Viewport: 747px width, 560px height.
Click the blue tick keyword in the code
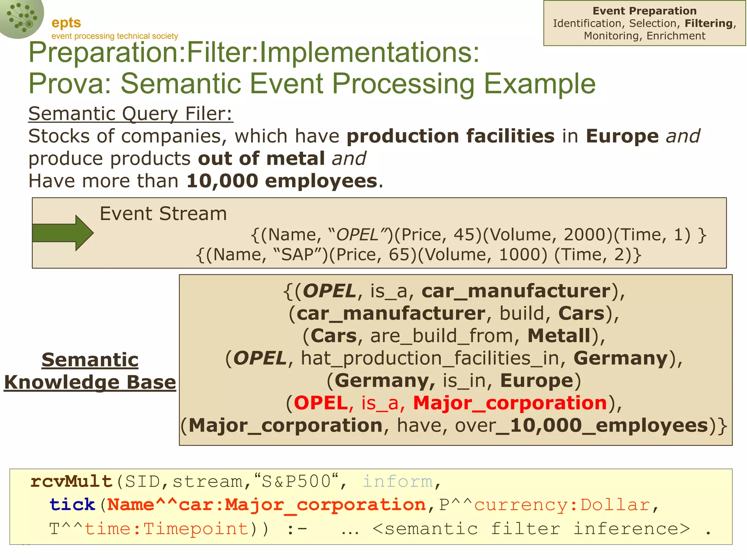coord(72,505)
